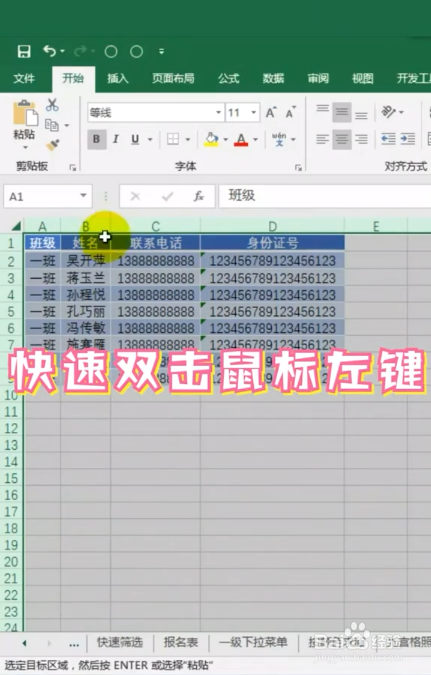This screenshot has height=675, width=431.
Task: Click the 粘贴 paste icon
Action: 24,114
